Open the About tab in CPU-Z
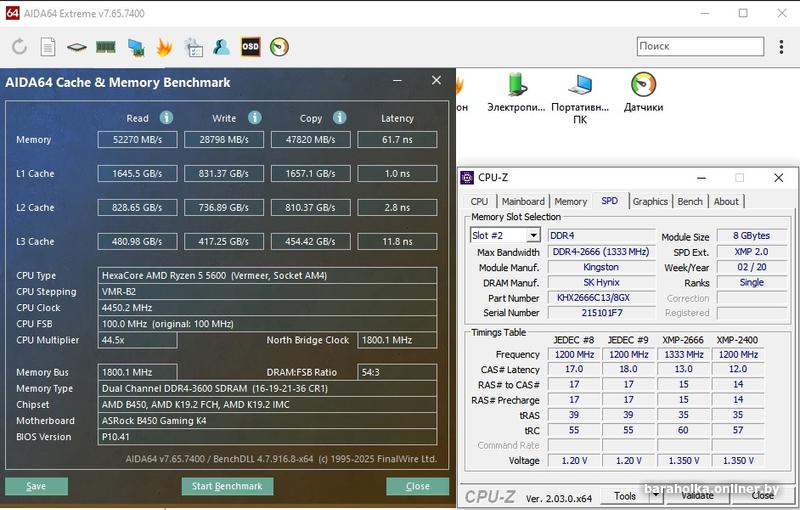Image resolution: width=800 pixels, height=510 pixels. 726,201
